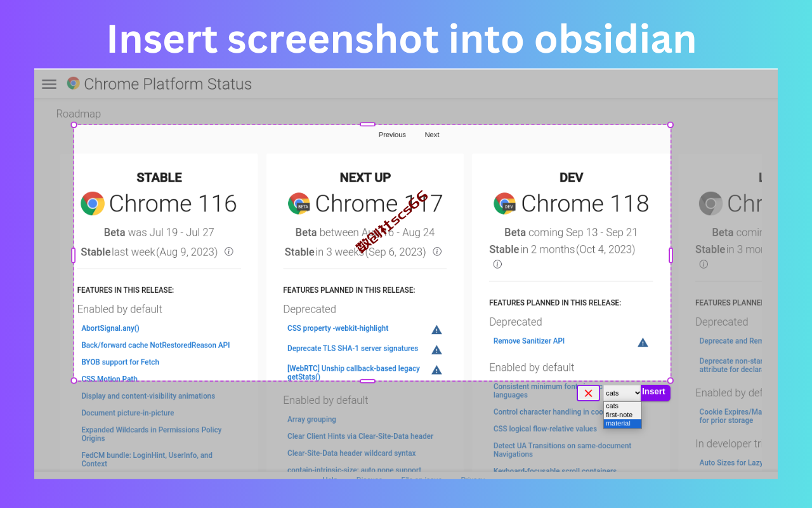Click 'Beta coming Sep 13 - Sep 21' text
The width and height of the screenshot is (812, 508).
point(571,232)
